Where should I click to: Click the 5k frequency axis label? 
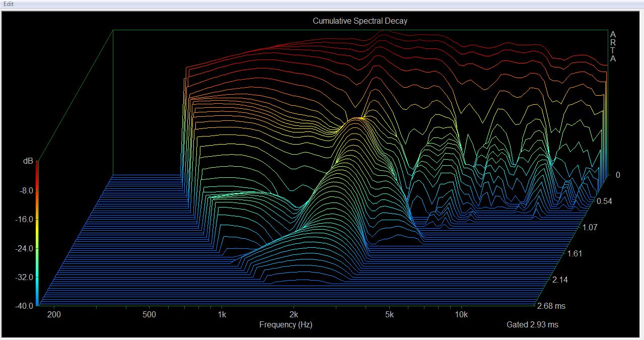click(x=389, y=315)
